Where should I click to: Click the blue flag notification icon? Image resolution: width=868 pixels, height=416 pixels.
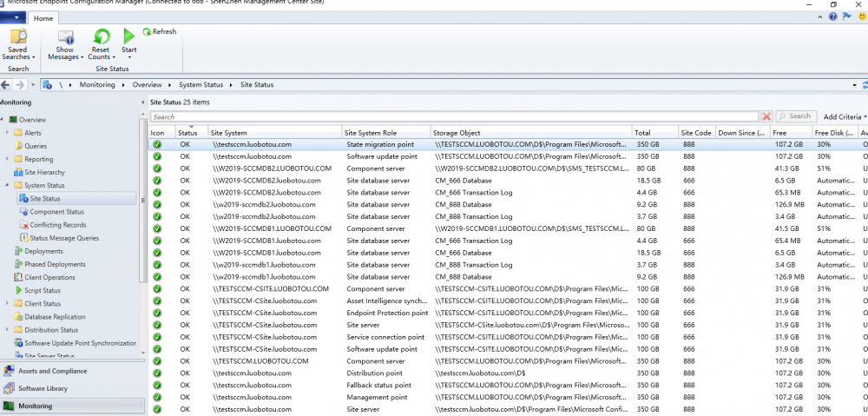point(847,17)
